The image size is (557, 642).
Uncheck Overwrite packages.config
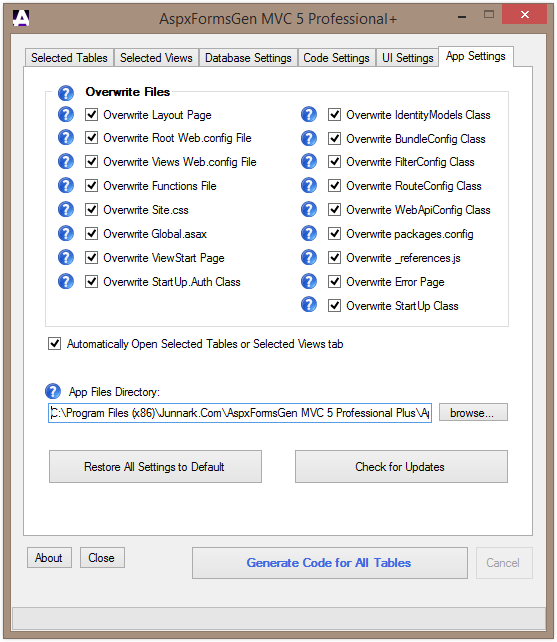point(335,233)
